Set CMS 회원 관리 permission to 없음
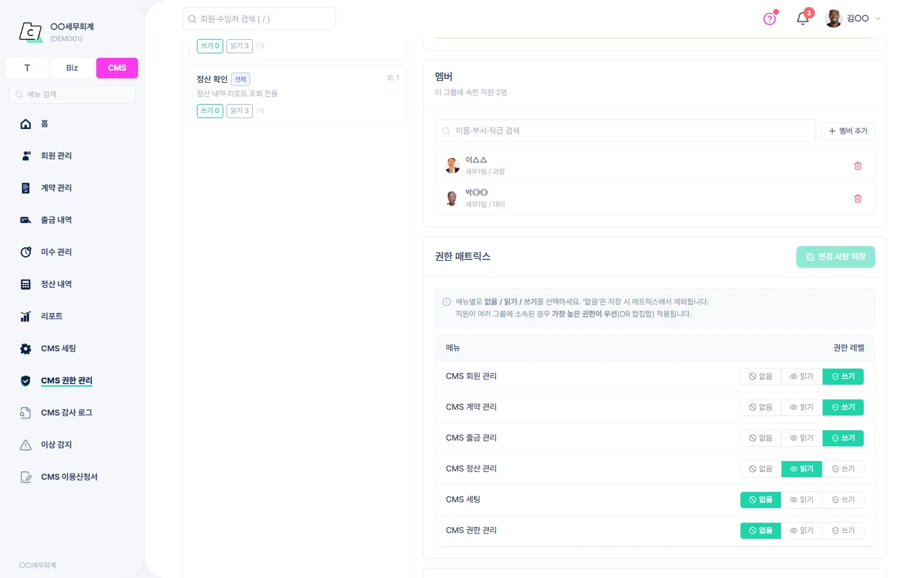Viewport: 924px width, 578px height. [x=760, y=376]
